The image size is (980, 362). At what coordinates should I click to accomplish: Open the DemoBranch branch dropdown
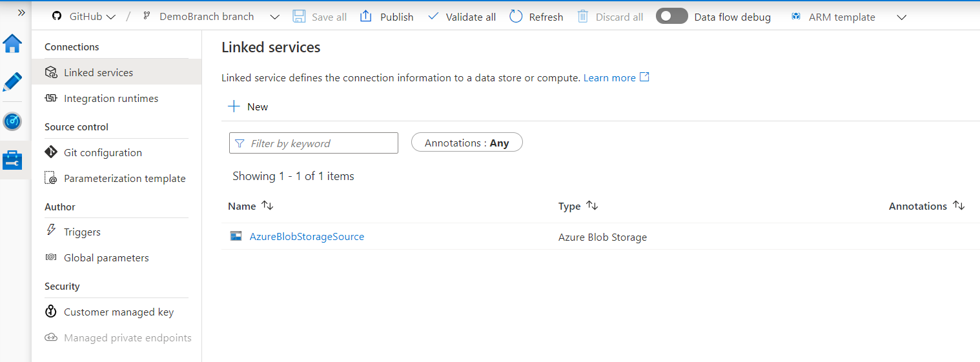[x=275, y=17]
